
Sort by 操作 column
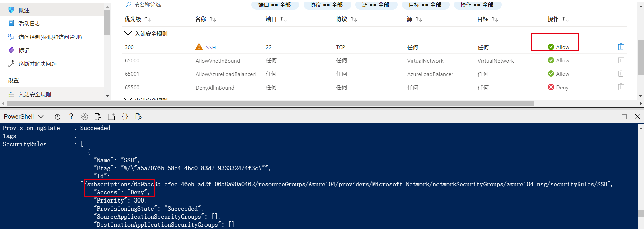[558, 19]
